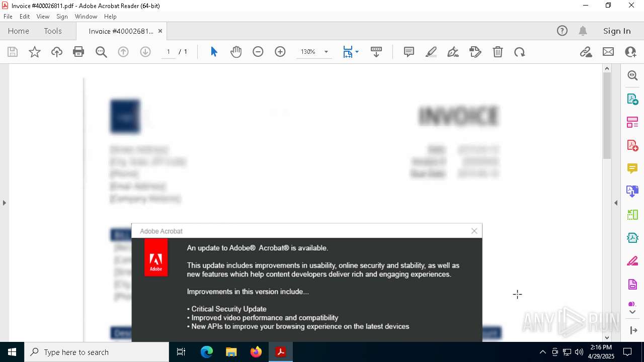
Task: Click the page number field
Action: pyautogui.click(x=169, y=52)
